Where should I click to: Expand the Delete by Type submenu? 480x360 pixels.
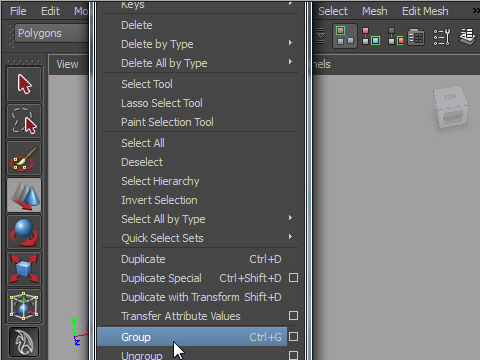click(x=200, y=44)
